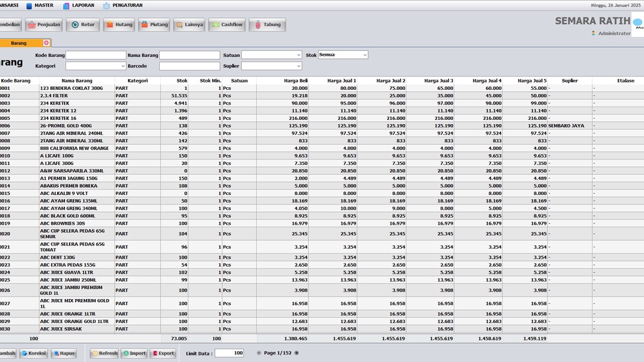This screenshot has width=644, height=362.
Task: Sort by Harga Jual 1 column header
Action: point(333,81)
